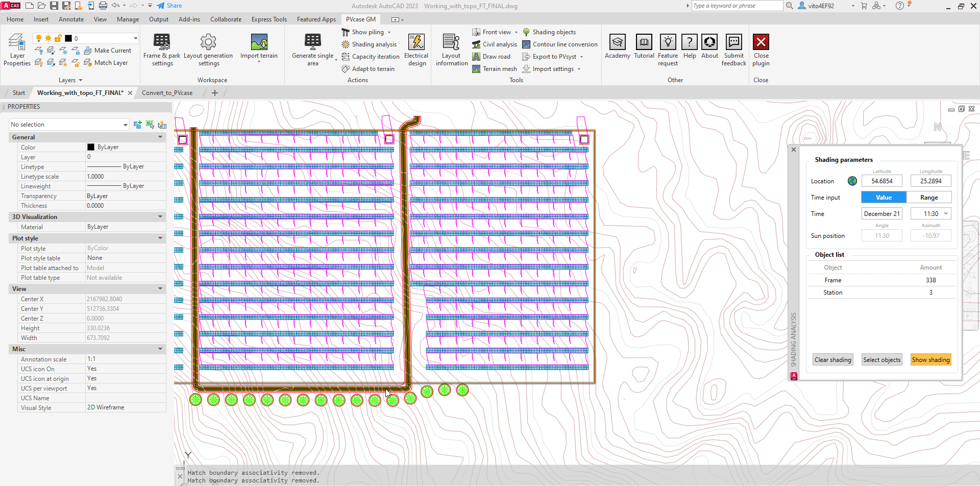Click the black ByLayer color swatch
980x486 pixels.
point(91,147)
